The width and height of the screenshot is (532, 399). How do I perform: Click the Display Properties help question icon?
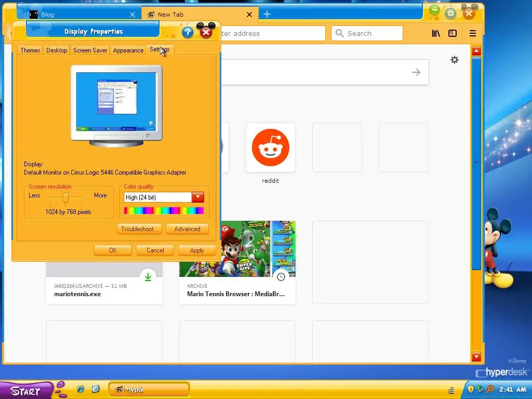188,33
